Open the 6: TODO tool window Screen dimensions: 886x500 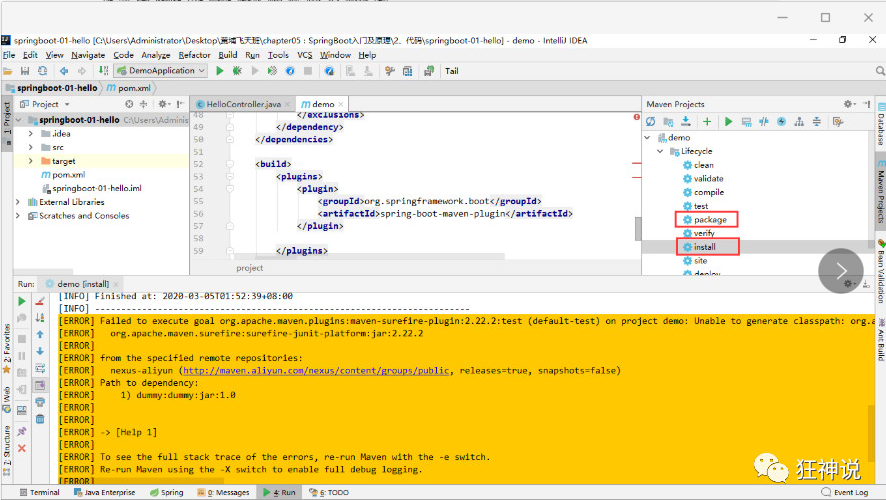(329, 493)
